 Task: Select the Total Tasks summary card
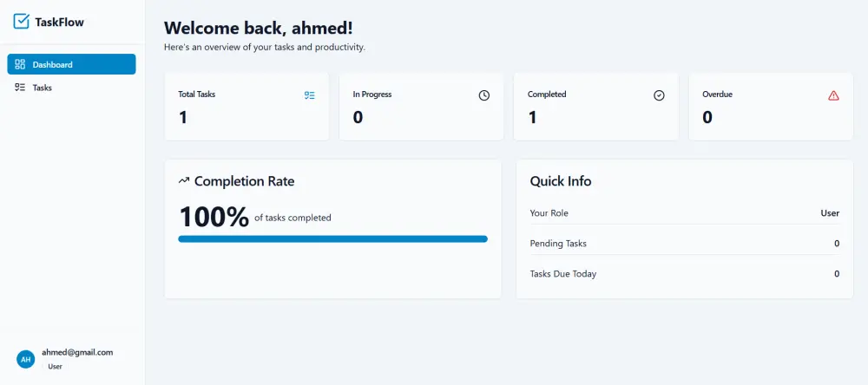click(x=247, y=107)
